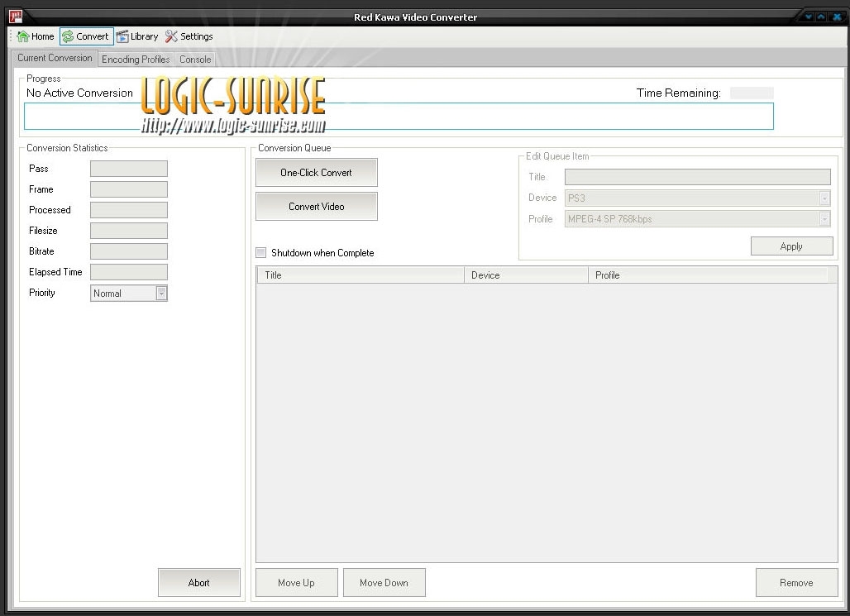Click the "No Active Conversion" status text
Viewport: 850px width, 616px height.
click(x=79, y=93)
